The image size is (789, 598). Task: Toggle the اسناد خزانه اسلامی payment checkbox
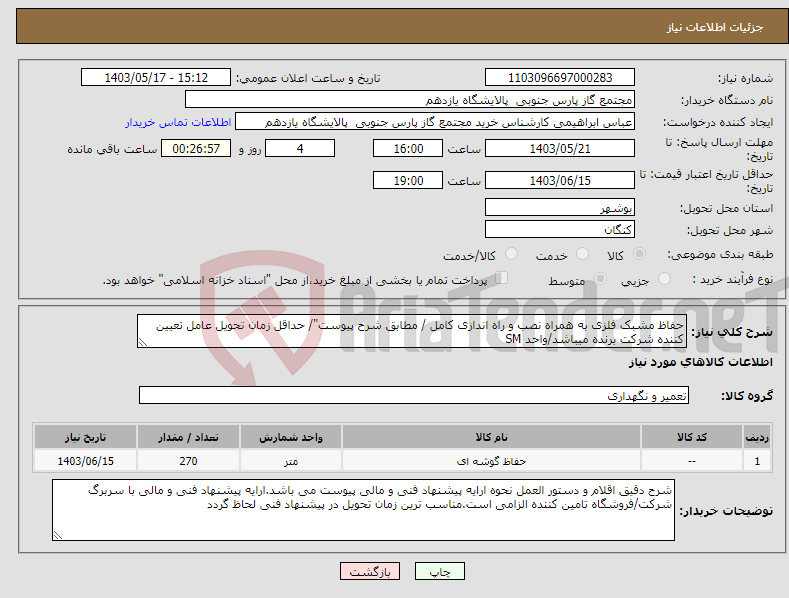[502, 277]
